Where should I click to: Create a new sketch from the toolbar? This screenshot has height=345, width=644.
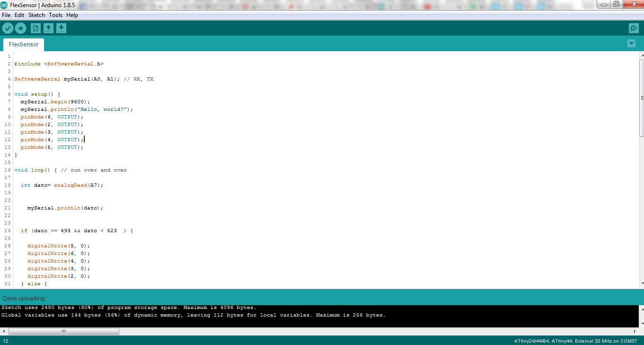click(36, 28)
